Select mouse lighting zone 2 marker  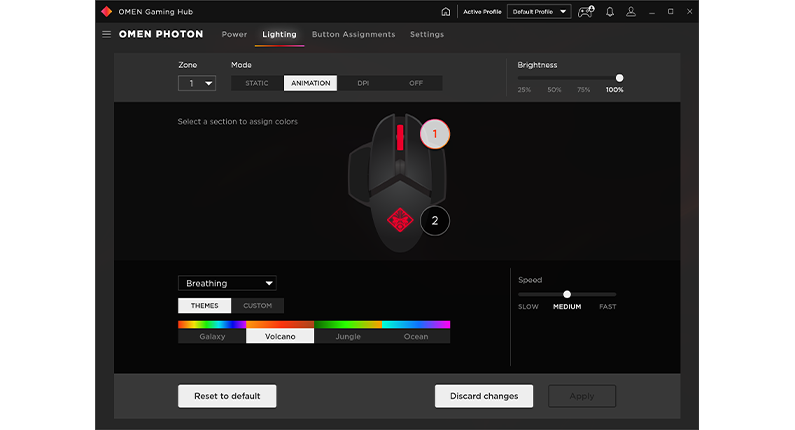[x=435, y=221]
